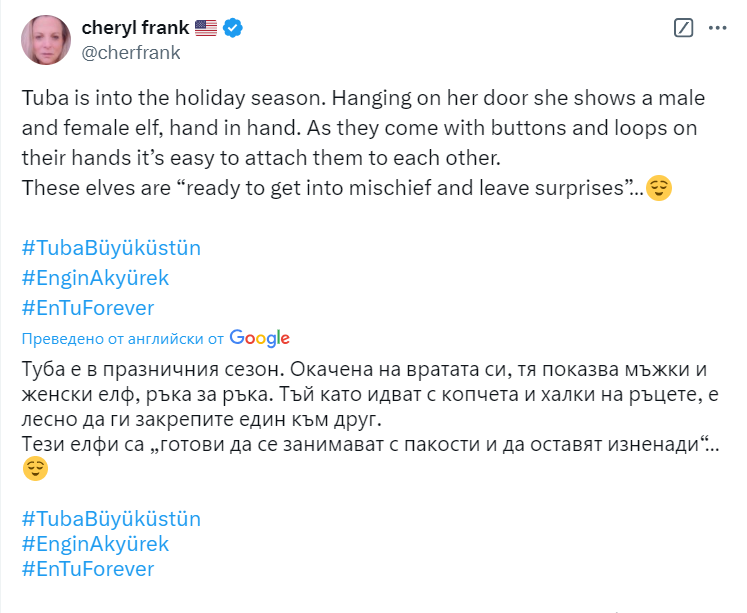Go to the @cherfrank handle

pos(131,53)
